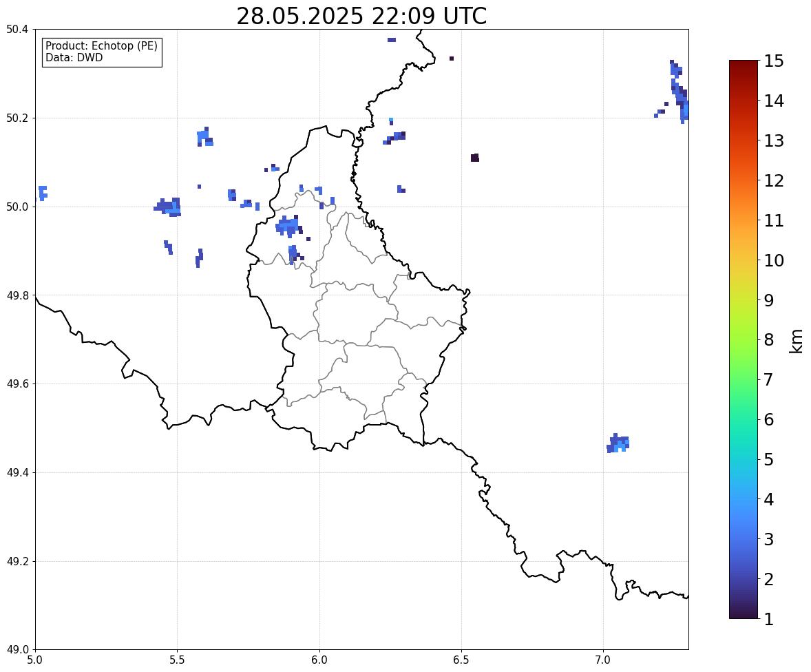The image size is (811, 672).
Task: Click the latitude axis label 49.8
Action: click(17, 295)
